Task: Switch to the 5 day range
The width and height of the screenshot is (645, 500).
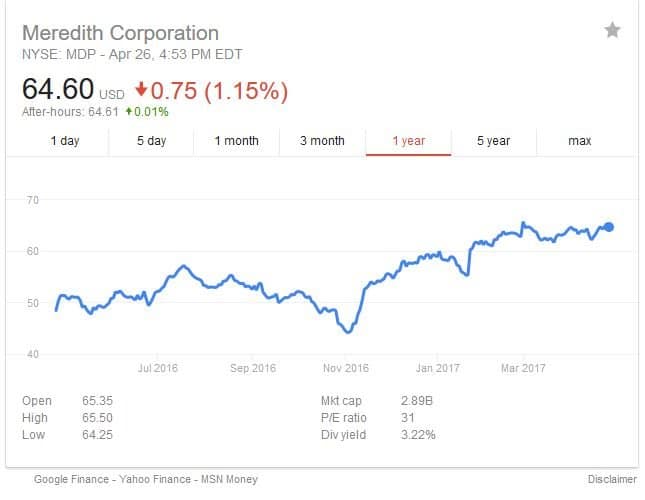Action: 151,141
